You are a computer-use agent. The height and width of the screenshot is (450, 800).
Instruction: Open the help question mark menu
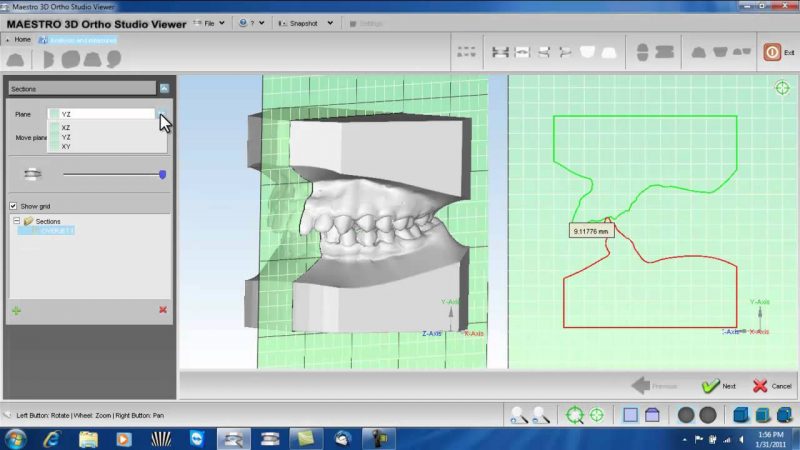pyautogui.click(x=252, y=23)
